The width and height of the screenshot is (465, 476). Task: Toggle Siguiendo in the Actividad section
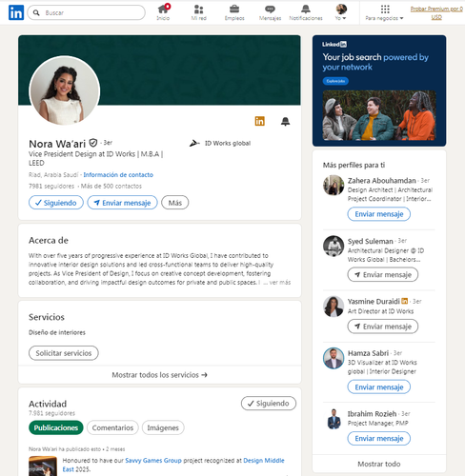click(269, 404)
